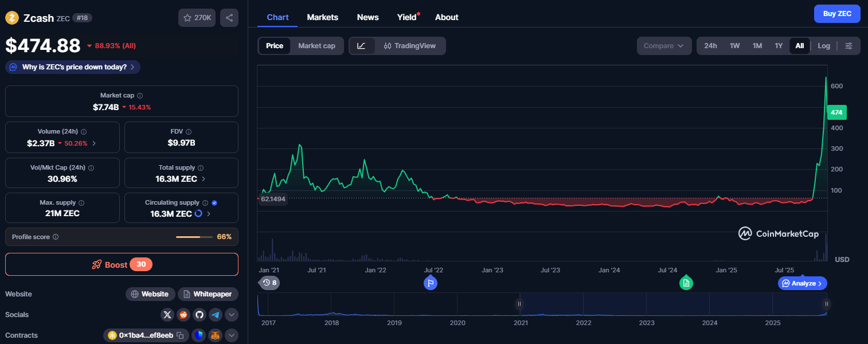Viewport: 868px width, 344px height.
Task: Expand more contracts with chevron
Action: (x=232, y=335)
